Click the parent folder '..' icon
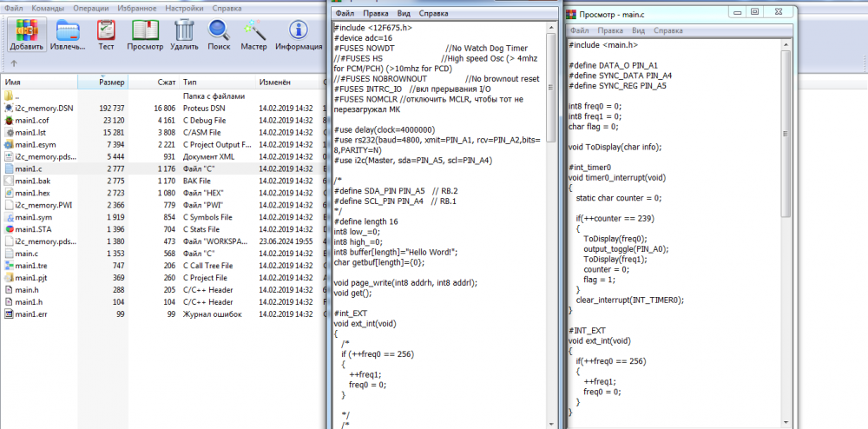Viewport: 868px width, 429px height. 9,96
